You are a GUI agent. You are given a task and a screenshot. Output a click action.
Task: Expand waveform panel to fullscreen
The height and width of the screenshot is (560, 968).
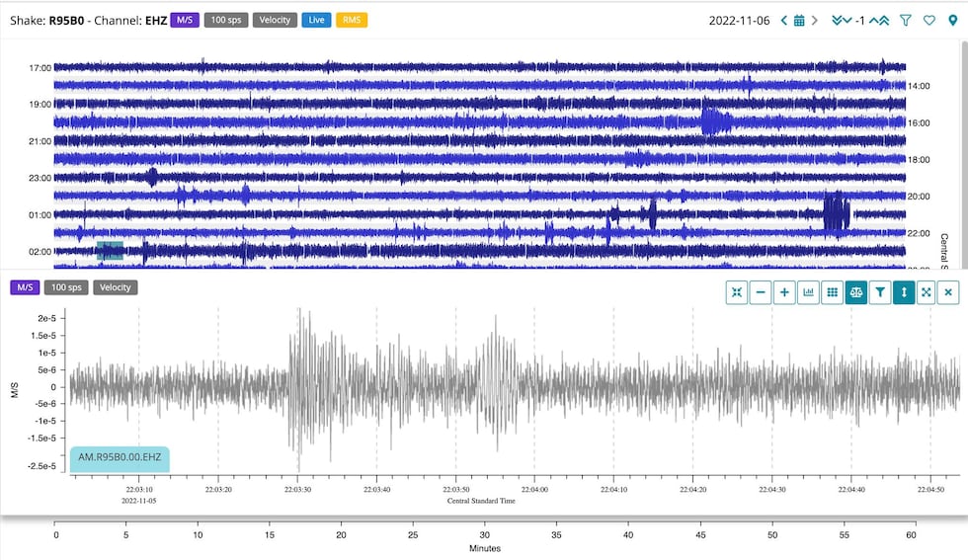927,292
